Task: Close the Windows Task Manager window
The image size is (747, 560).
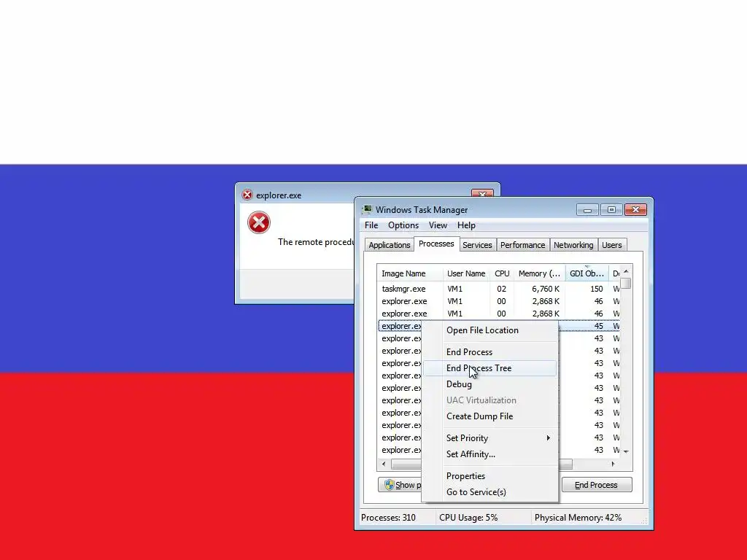Action: (635, 209)
